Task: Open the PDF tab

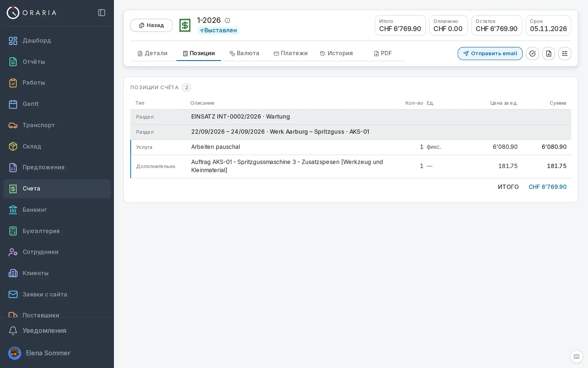Action: pos(383,53)
